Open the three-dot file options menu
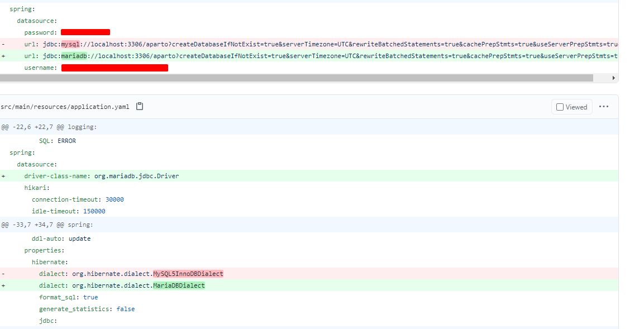The image size is (644, 329). pos(604,107)
